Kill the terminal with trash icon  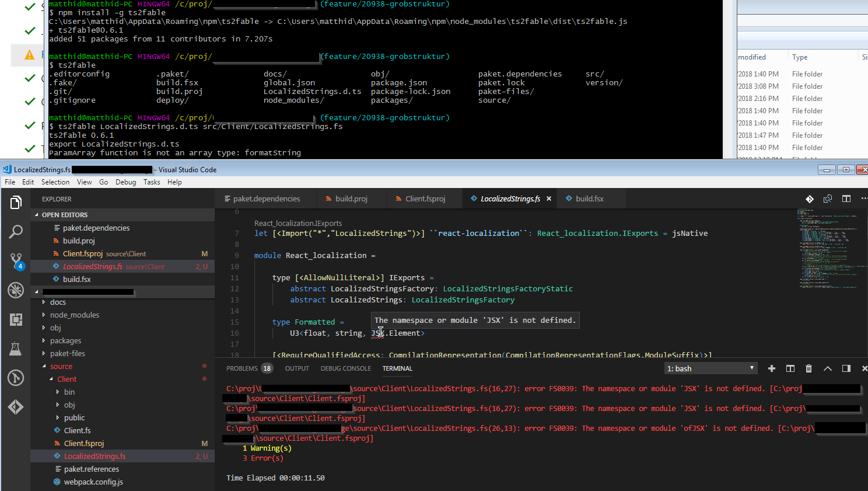click(x=808, y=368)
